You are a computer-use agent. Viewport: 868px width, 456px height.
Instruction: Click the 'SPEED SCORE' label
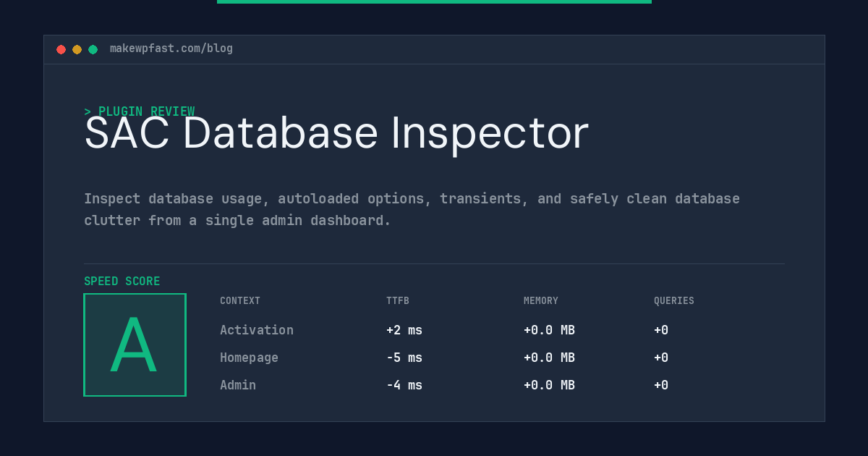point(122,282)
